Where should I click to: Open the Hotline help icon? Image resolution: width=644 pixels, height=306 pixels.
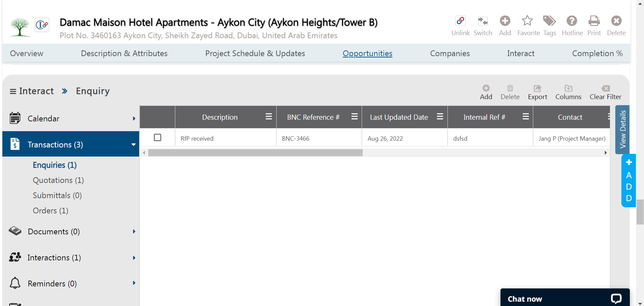[572, 21]
